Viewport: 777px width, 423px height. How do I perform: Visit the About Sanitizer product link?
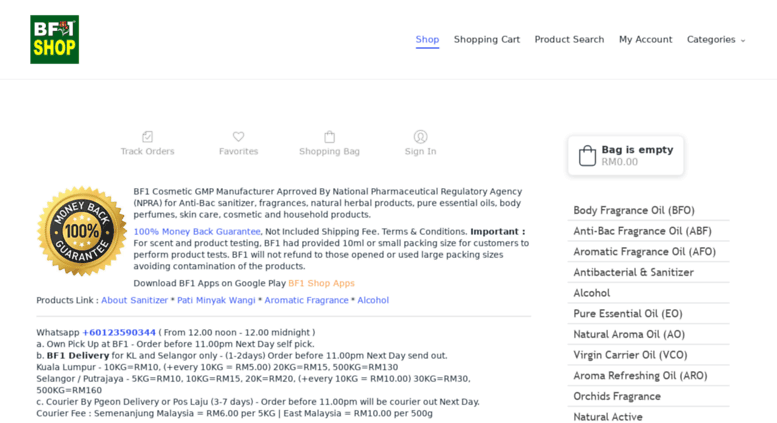(x=134, y=300)
